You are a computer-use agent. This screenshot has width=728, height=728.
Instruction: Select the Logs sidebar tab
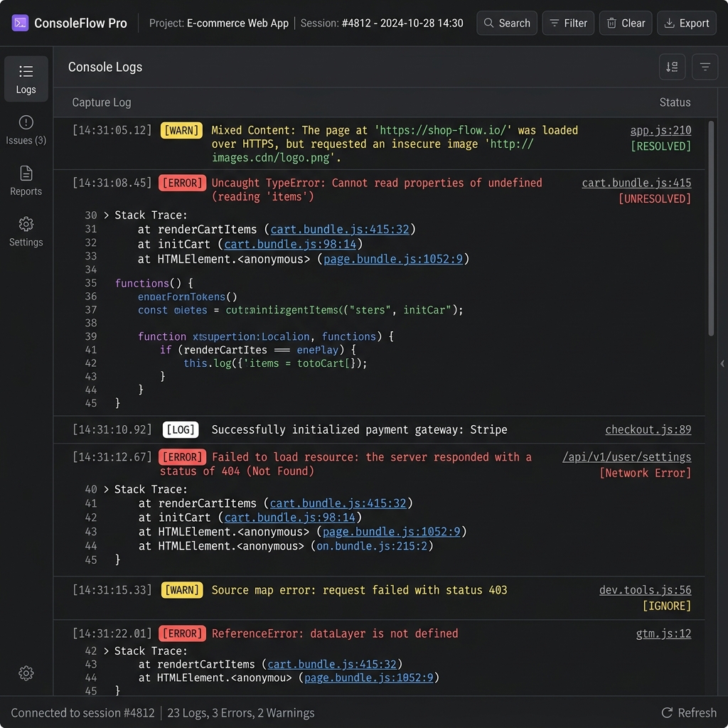coord(26,79)
